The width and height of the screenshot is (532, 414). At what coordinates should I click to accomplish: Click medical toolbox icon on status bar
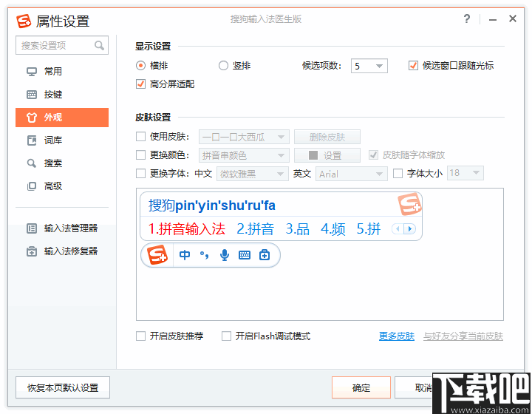tap(265, 255)
